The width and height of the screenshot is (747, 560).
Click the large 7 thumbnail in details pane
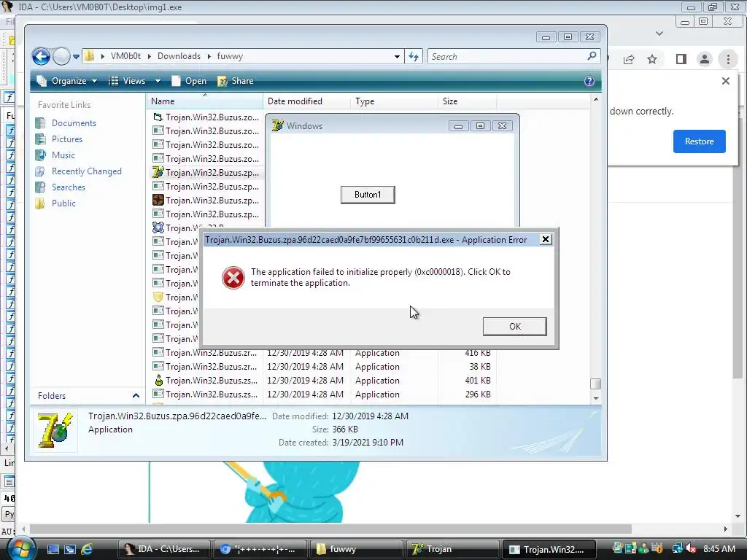tap(55, 430)
